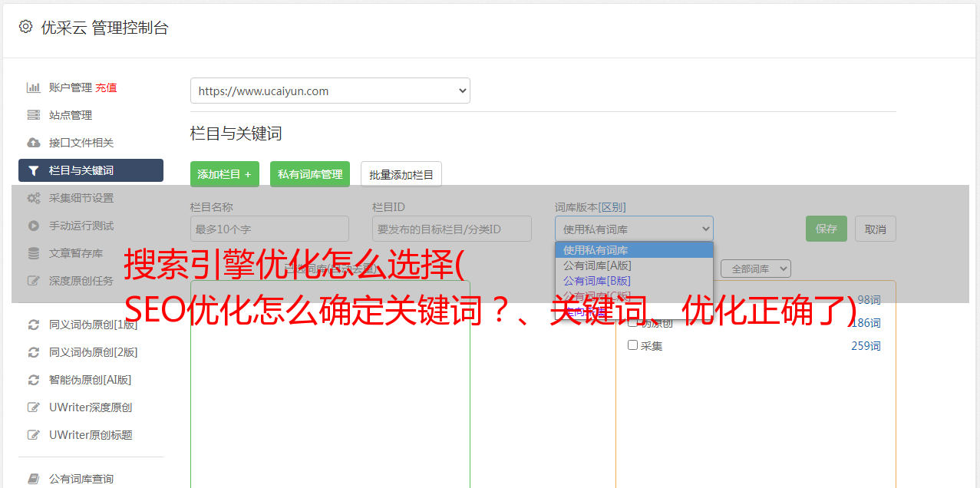Viewport: 980px width, 488px height.
Task: Focus the 栏目名称 input field
Action: [269, 229]
